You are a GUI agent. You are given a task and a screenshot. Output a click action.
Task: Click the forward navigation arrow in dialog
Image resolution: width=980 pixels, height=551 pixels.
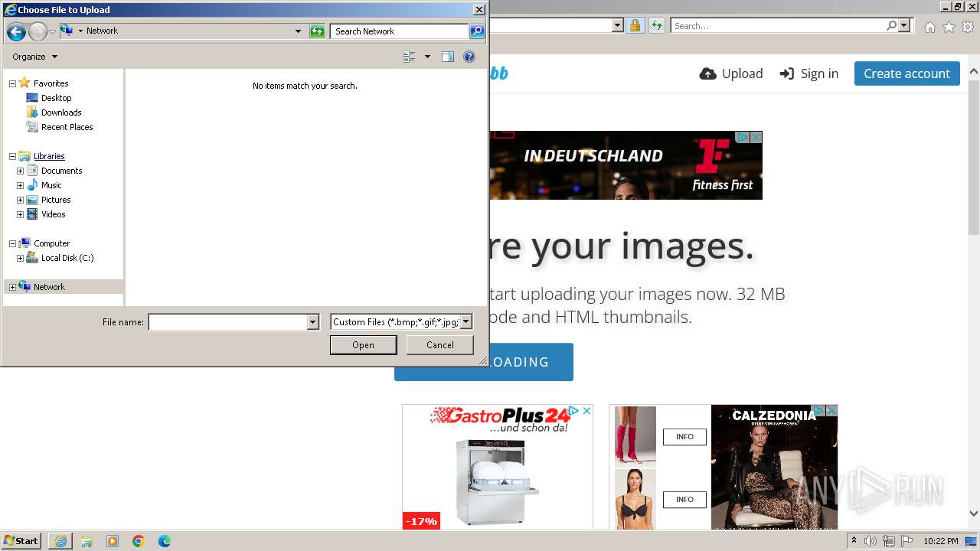coord(38,31)
